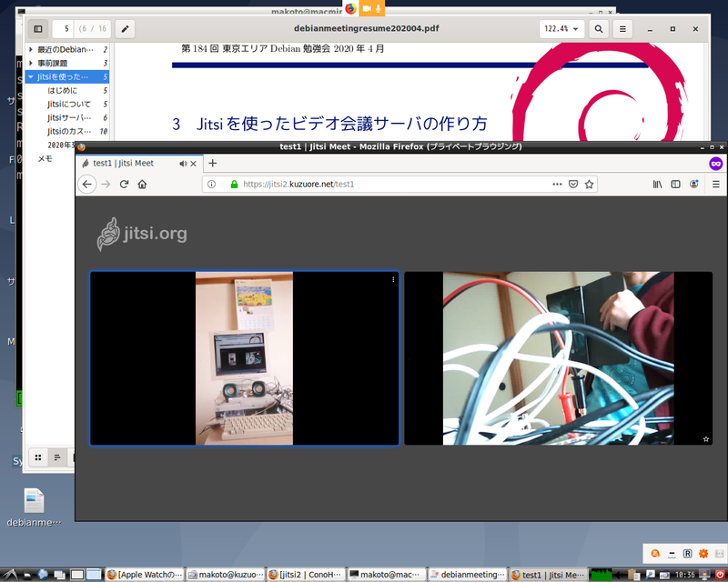This screenshot has height=582, width=728.
Task: Click the page number field in PDF viewer
Action: (63, 29)
